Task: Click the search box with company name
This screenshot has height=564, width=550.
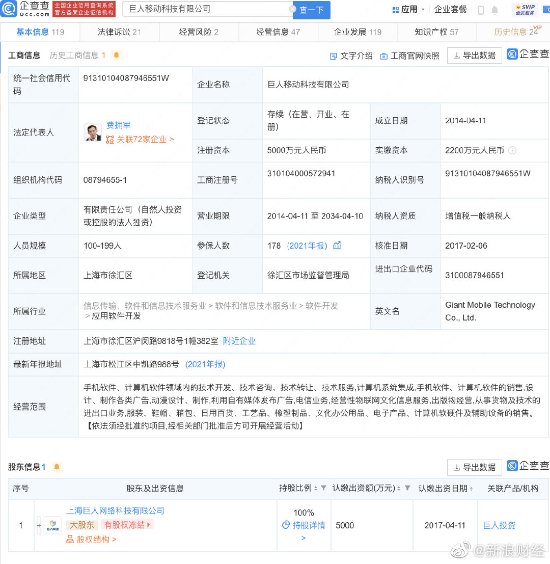Action: point(208,9)
